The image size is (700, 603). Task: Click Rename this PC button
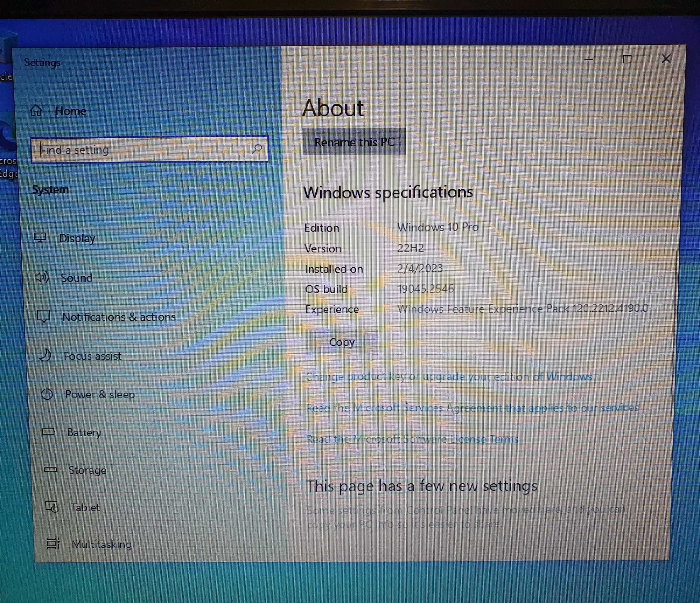[x=354, y=141]
